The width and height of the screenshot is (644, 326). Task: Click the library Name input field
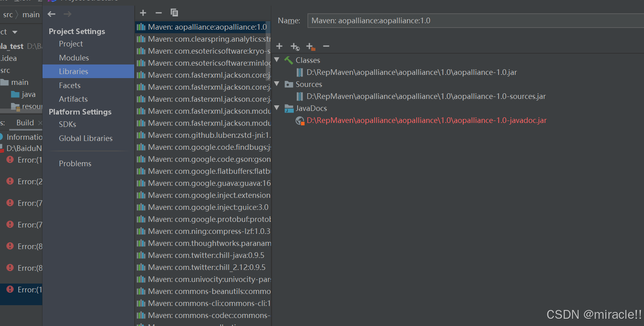(x=475, y=20)
